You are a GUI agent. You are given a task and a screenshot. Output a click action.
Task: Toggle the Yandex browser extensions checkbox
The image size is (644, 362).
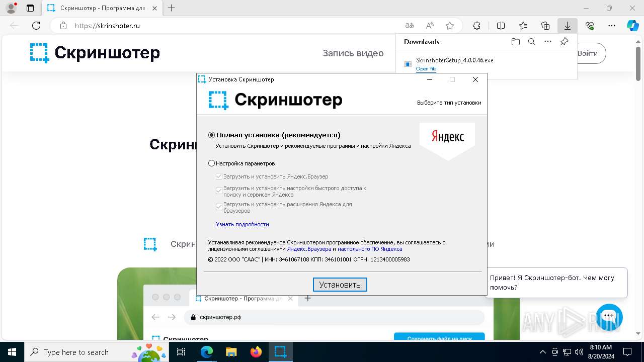219,207
